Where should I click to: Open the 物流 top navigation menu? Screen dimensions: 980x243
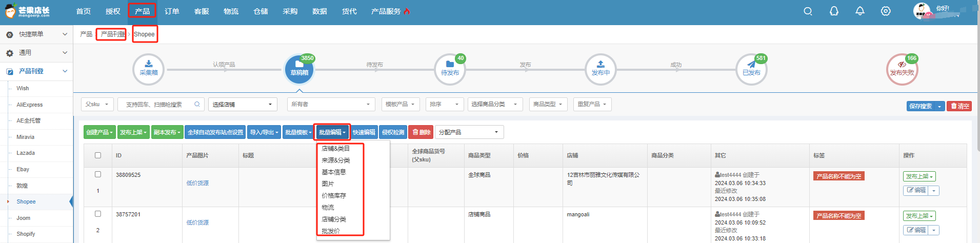(231, 11)
